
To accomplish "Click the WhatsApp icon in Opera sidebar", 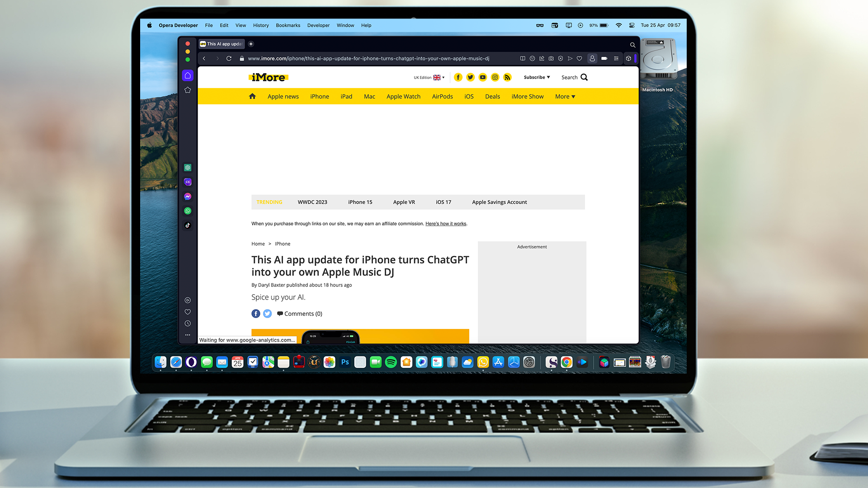I will [x=187, y=210].
